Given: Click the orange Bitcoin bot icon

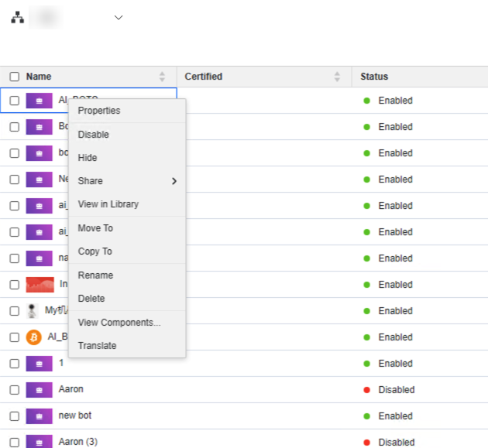Looking at the screenshot, I should pyautogui.click(x=34, y=337).
